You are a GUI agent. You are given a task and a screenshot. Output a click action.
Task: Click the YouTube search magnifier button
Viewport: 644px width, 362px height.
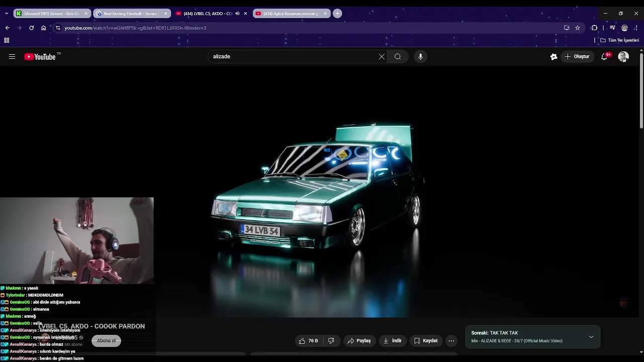coord(397,57)
